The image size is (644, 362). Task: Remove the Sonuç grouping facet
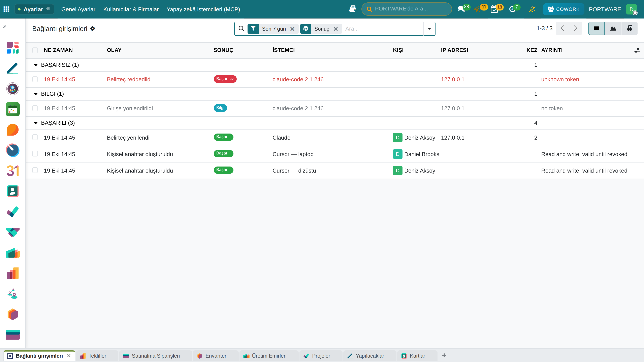tap(336, 29)
